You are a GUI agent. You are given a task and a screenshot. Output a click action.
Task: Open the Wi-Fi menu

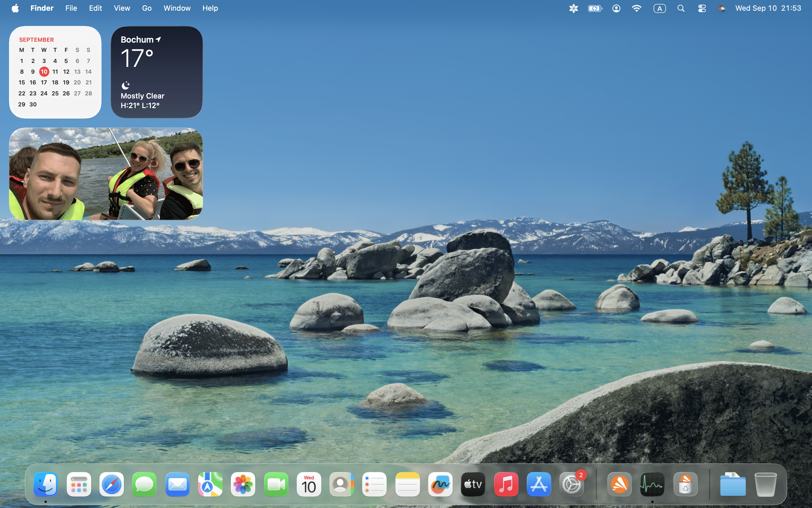point(637,8)
